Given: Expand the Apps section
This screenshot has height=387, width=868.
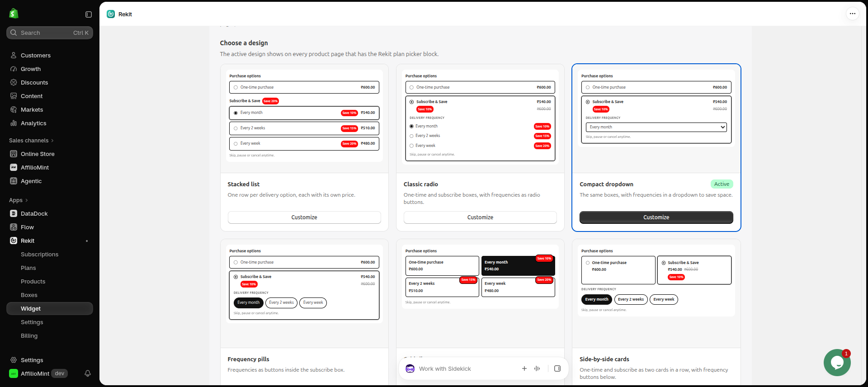Looking at the screenshot, I should [x=19, y=200].
